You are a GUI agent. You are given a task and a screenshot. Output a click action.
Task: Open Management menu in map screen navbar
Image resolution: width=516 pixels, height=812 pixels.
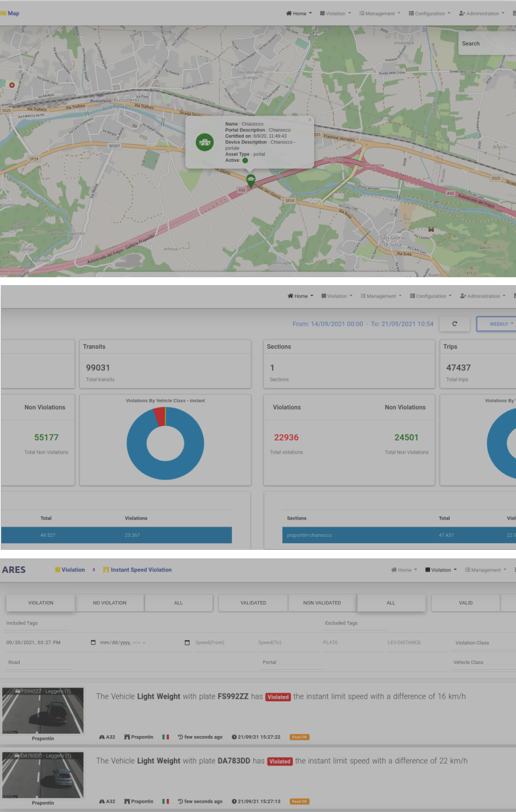point(380,13)
